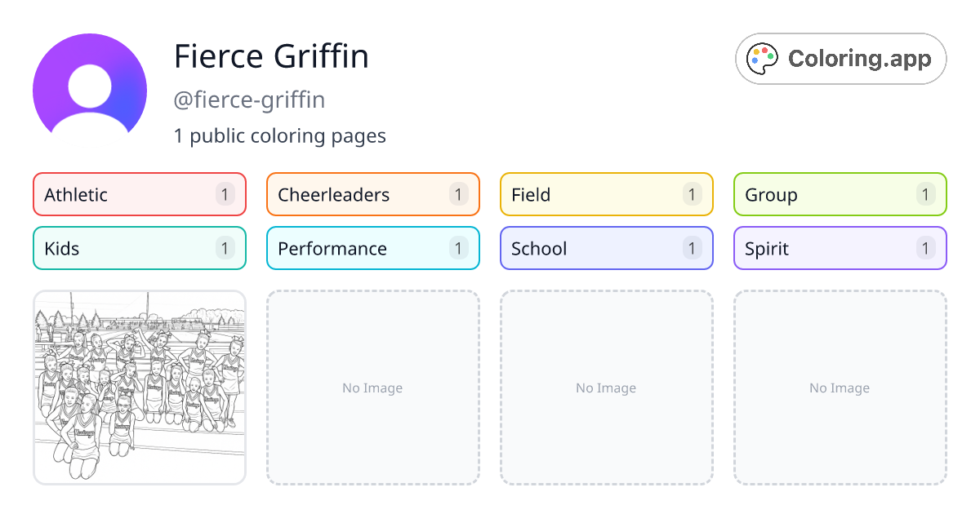Click the count badge on Group tag
This screenshot has width=980, height=514.
coord(924,194)
